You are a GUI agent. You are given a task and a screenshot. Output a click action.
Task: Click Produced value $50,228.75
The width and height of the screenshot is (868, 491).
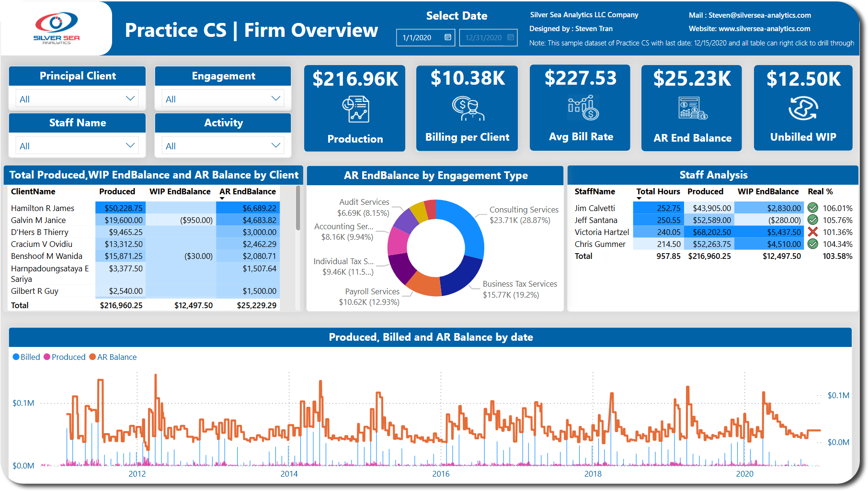[123, 208]
